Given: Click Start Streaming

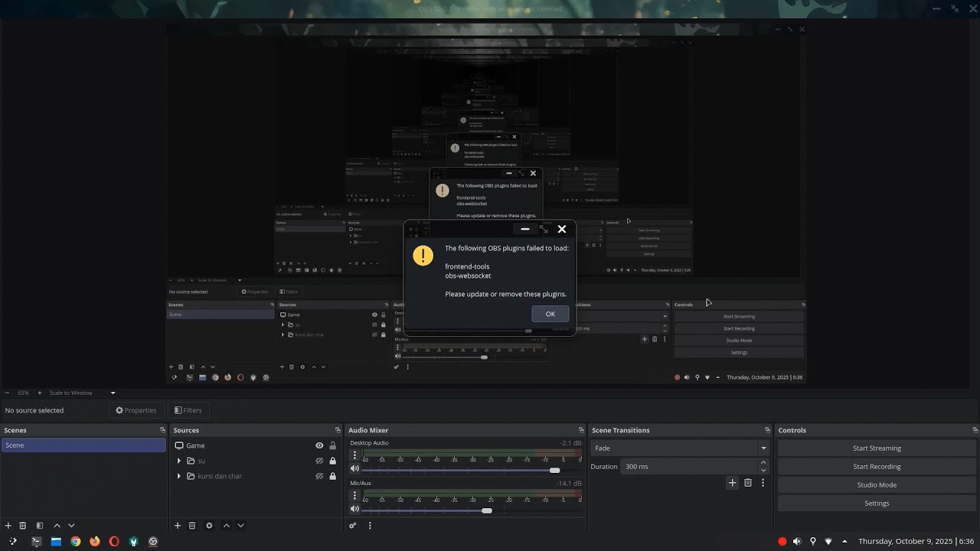Looking at the screenshot, I should click(877, 448).
